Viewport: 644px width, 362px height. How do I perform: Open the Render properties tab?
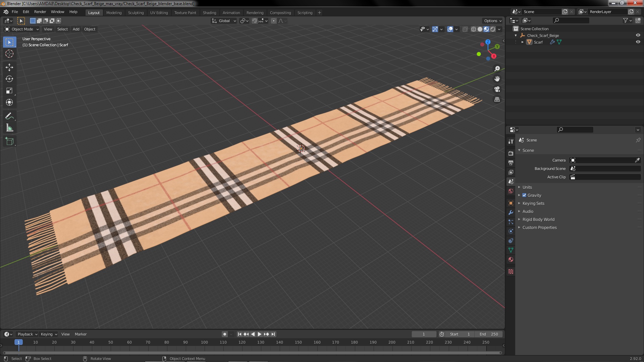pos(511,153)
